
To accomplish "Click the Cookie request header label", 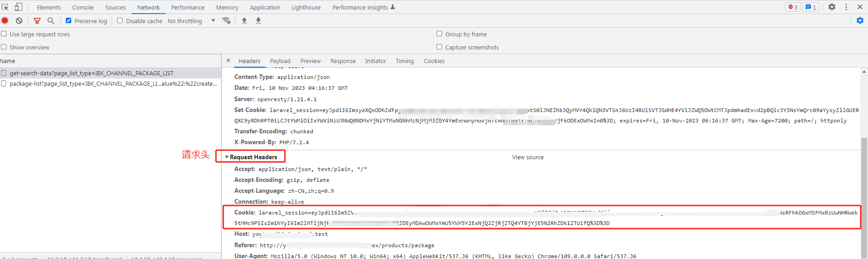I will click(245, 212).
